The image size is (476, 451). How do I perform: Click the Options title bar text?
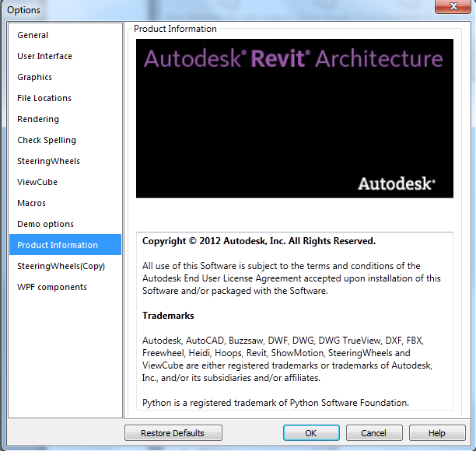coord(23,10)
